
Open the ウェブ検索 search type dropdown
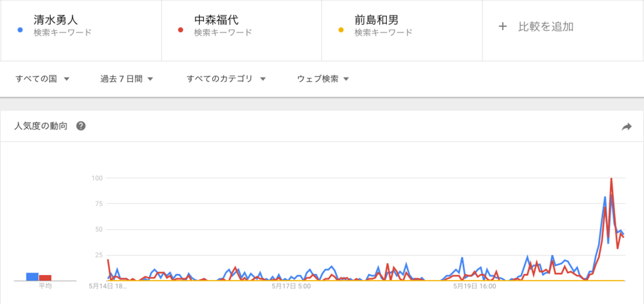point(323,79)
